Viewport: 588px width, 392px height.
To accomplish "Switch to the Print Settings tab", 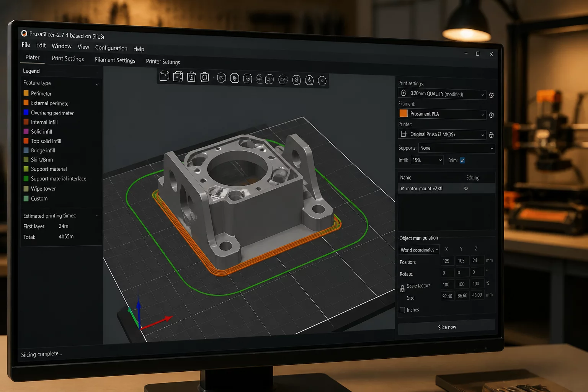I will tap(68, 59).
